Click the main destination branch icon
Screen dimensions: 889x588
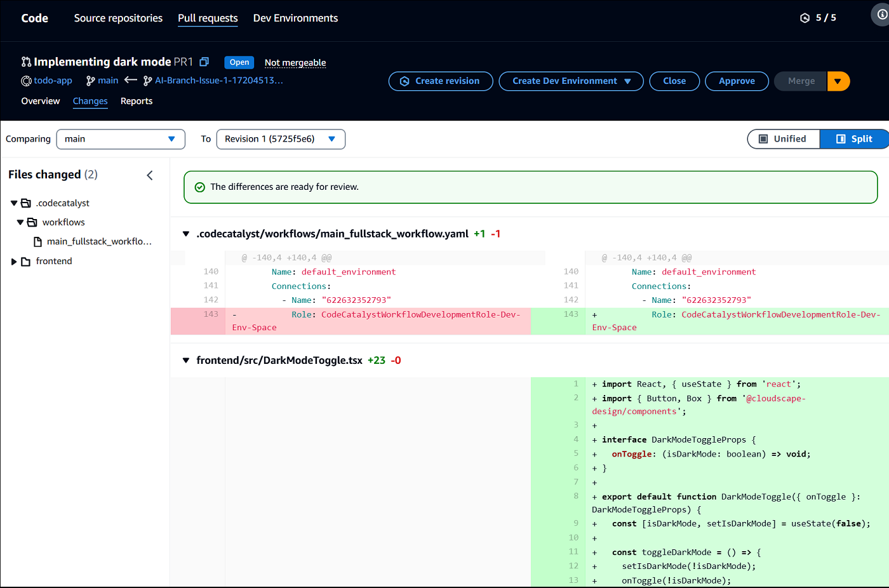[91, 81]
